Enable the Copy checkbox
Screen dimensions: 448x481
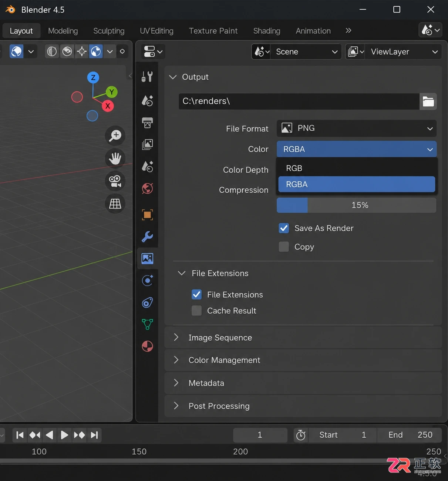[284, 247]
